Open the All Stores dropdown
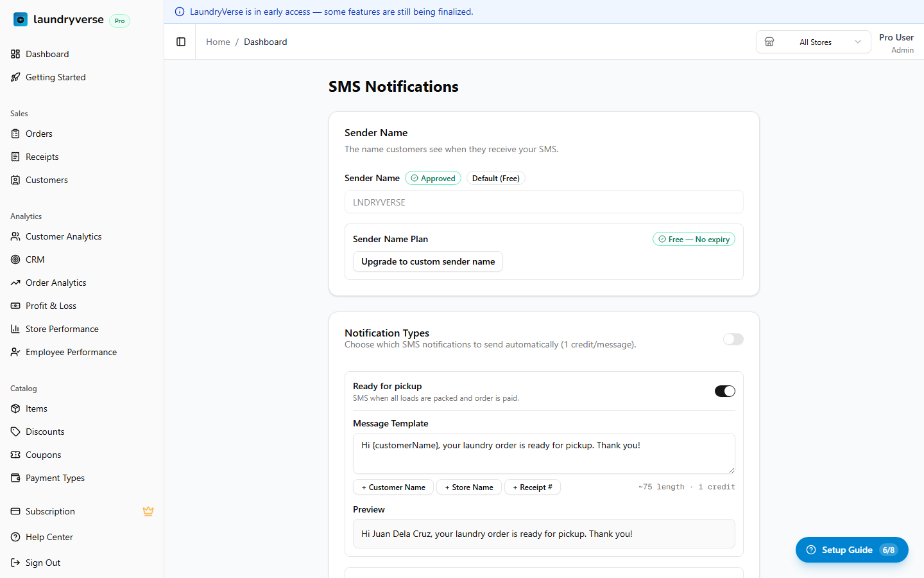924x578 pixels. [814, 42]
